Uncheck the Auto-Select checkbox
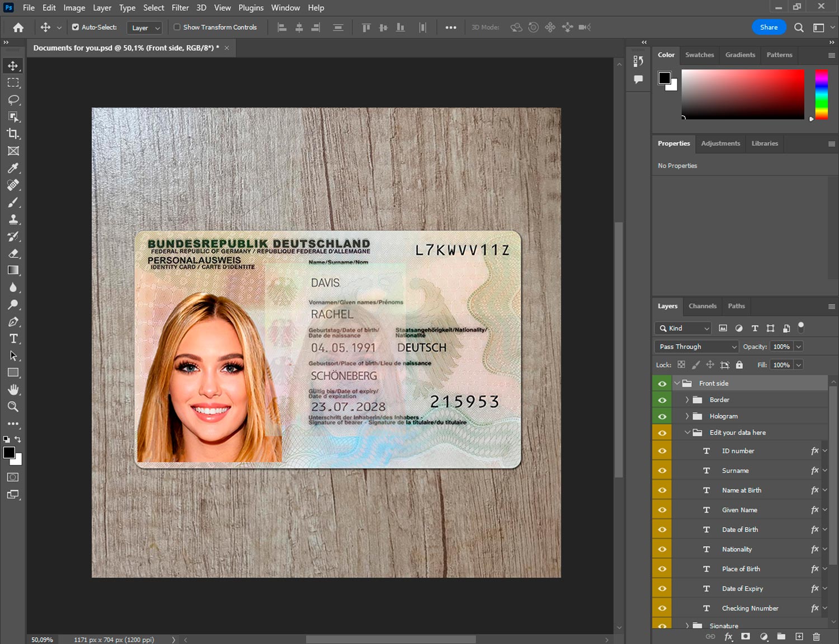 pyautogui.click(x=76, y=27)
